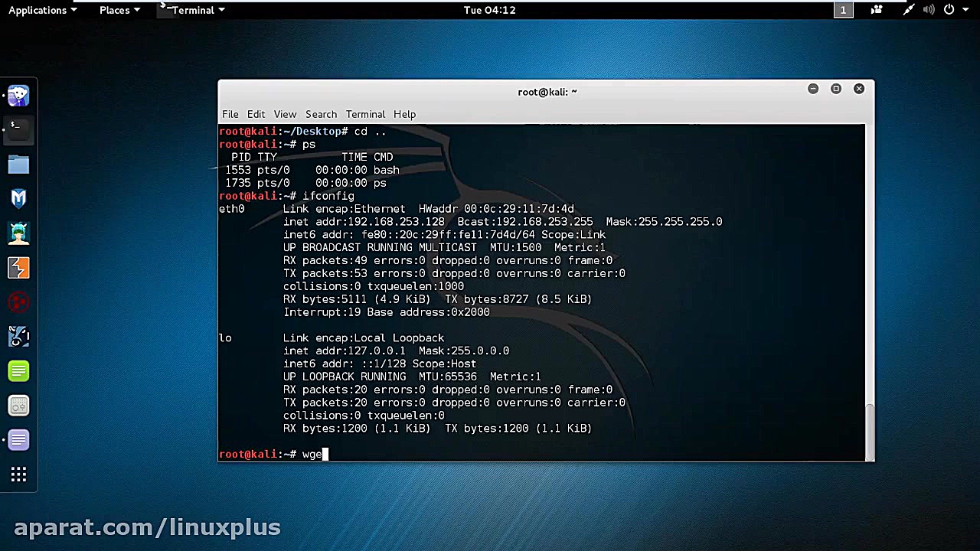Select workspace 1 indicator
Image resolution: width=980 pixels, height=551 pixels.
coord(843,10)
